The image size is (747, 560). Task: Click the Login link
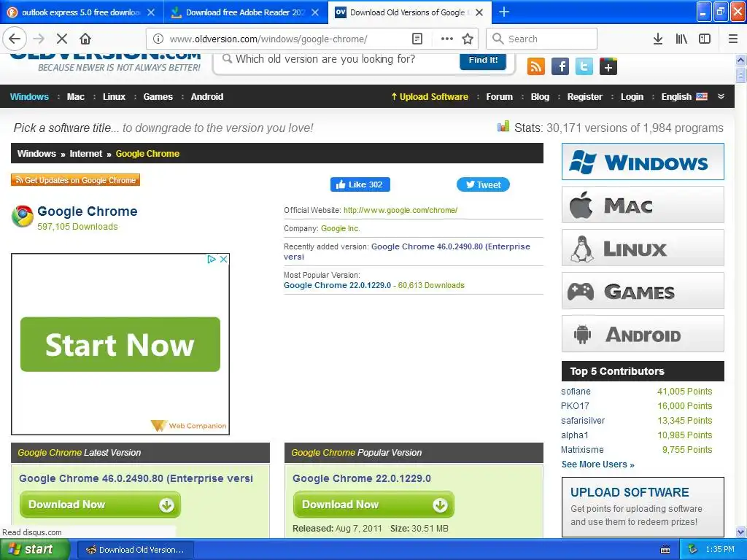tap(632, 97)
